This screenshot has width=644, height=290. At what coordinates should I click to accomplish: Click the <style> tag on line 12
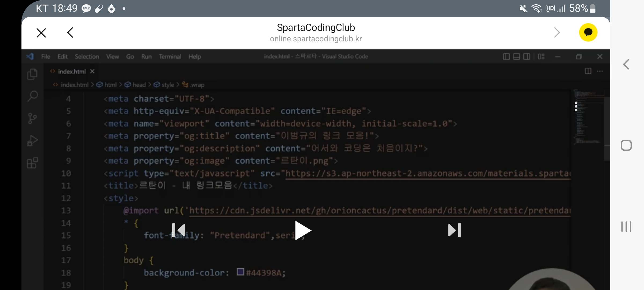point(121,198)
